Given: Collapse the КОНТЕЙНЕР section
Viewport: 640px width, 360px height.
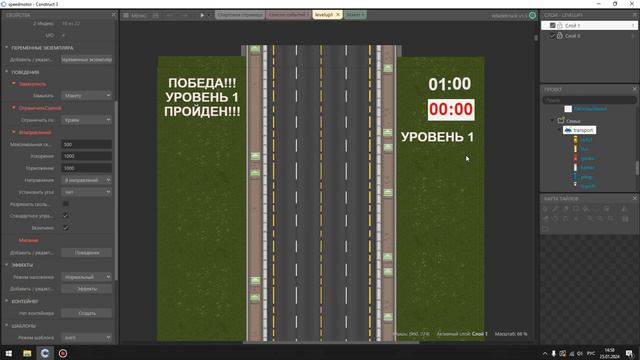Looking at the screenshot, I should (x=7, y=301).
